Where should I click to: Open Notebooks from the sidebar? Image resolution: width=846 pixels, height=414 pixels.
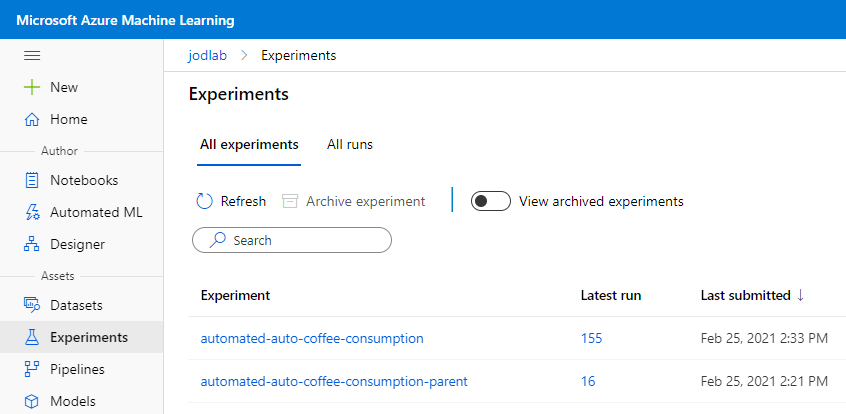(x=83, y=181)
